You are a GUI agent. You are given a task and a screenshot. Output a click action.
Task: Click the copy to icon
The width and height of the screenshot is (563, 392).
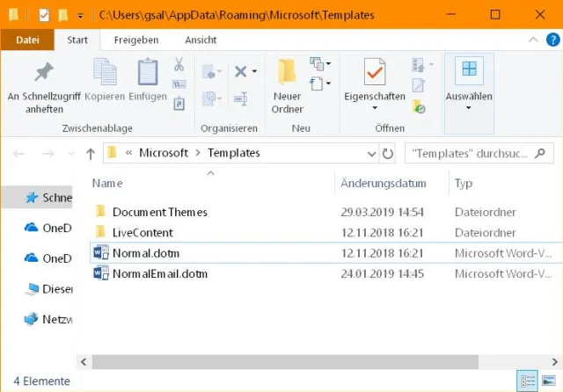(x=209, y=98)
